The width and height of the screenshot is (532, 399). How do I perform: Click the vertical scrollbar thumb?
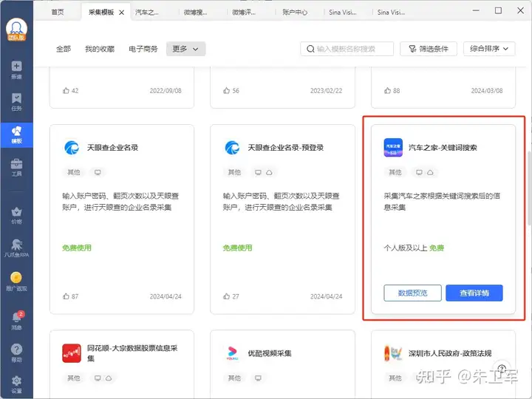(529, 188)
